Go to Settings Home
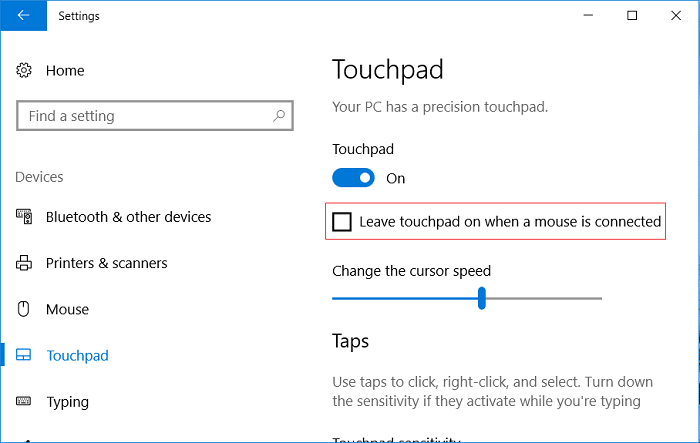The image size is (700, 443). pos(65,71)
